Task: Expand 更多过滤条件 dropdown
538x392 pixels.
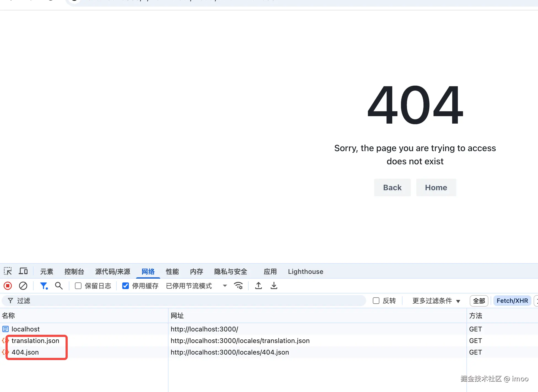Action: (x=436, y=301)
